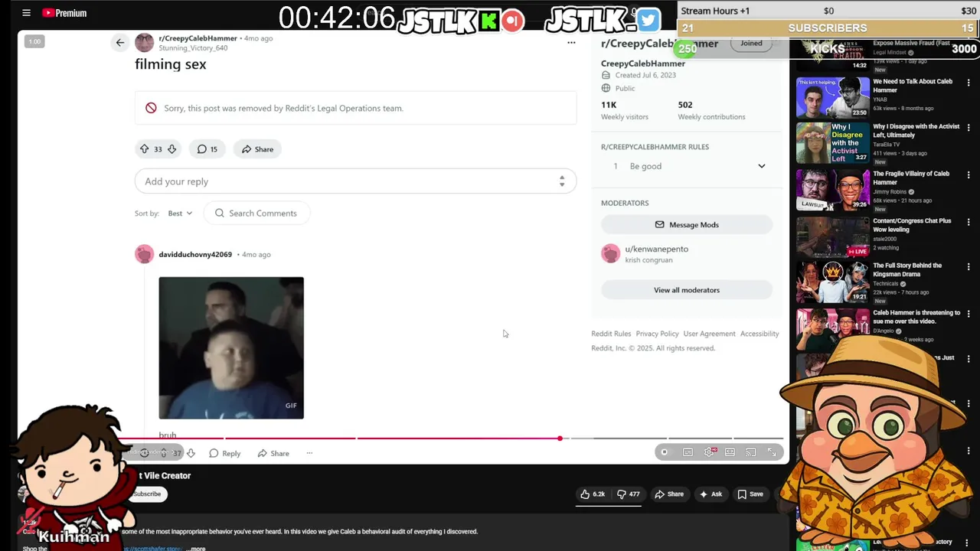Click the Search Comments box
This screenshot has width=980, height=551.
coord(256,214)
